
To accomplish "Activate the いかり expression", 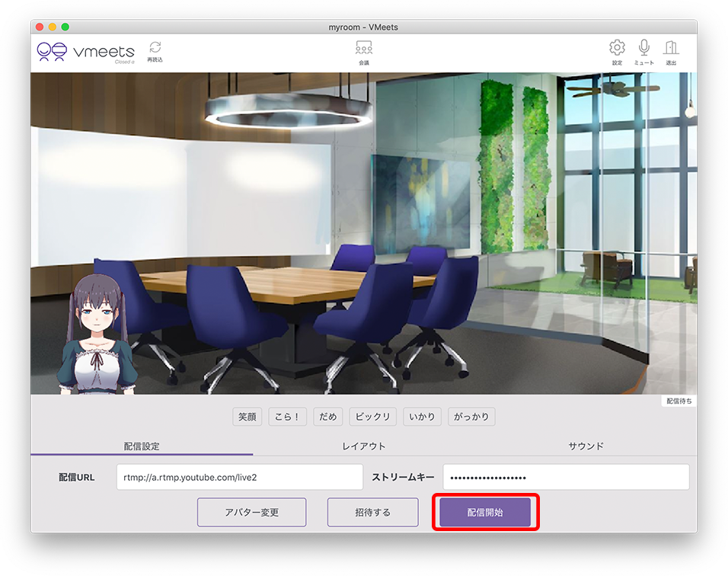I will pyautogui.click(x=422, y=417).
